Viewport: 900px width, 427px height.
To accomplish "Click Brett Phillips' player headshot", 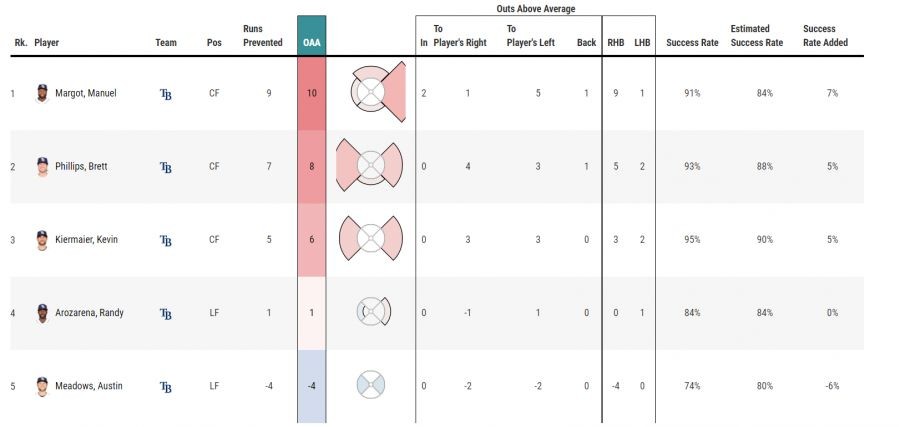I will (x=42, y=166).
